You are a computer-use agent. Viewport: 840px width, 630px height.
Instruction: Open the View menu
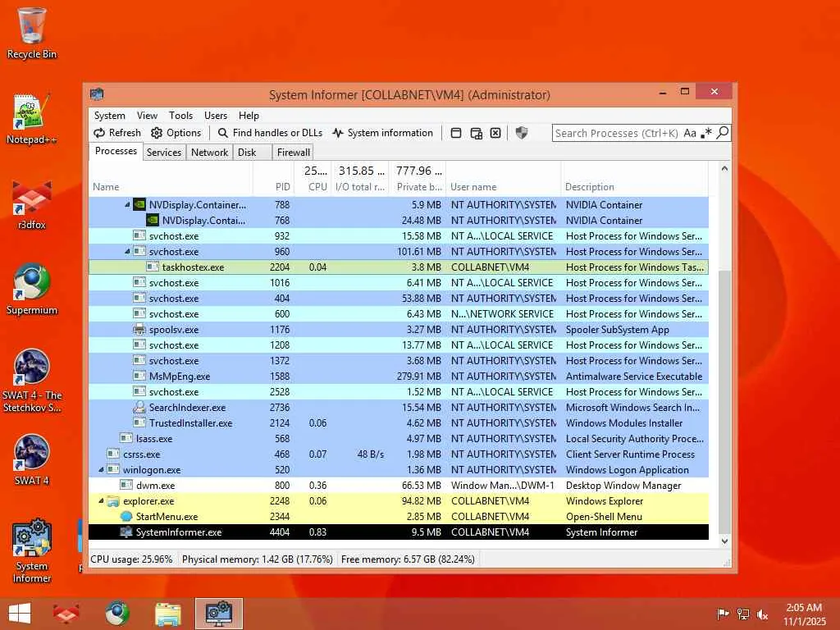point(147,115)
